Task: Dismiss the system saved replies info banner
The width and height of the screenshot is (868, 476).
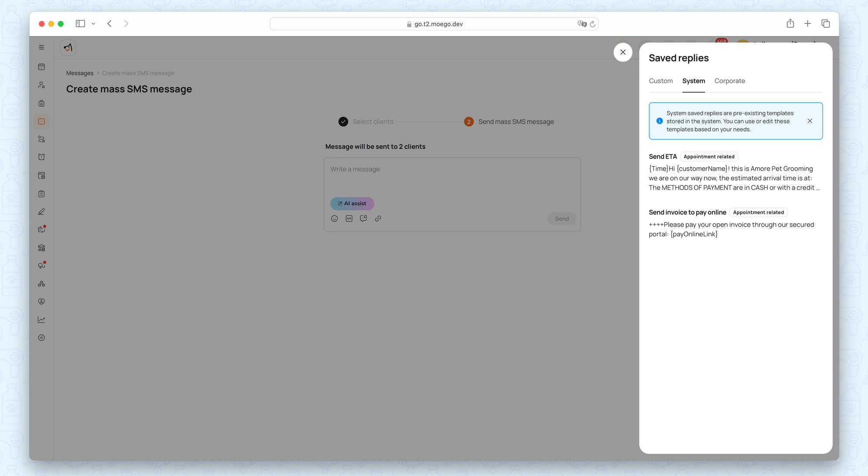Action: click(x=810, y=121)
